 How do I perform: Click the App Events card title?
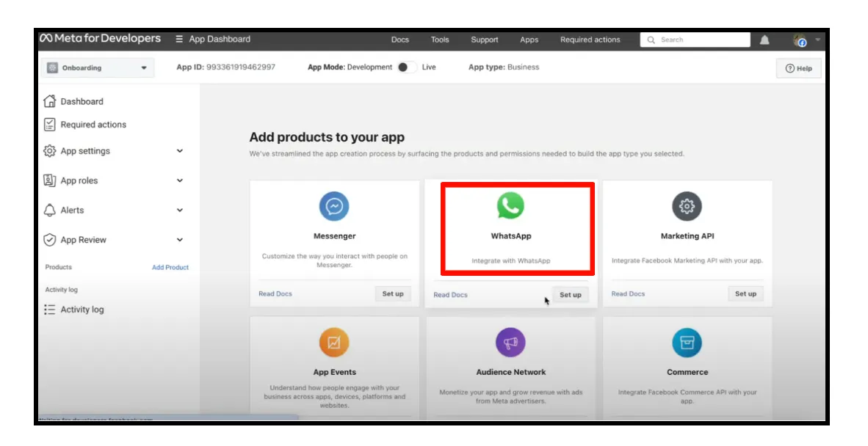pyautogui.click(x=334, y=372)
